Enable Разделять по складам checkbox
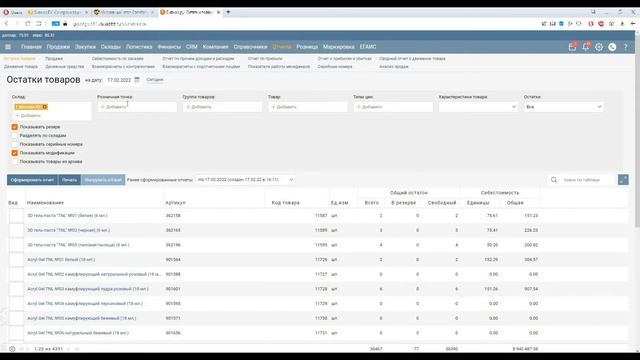This screenshot has width=640, height=360. 15,136
